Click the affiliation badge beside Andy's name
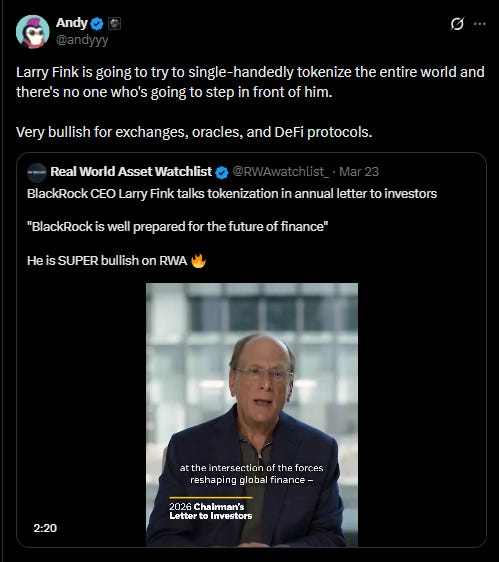 tap(114, 24)
